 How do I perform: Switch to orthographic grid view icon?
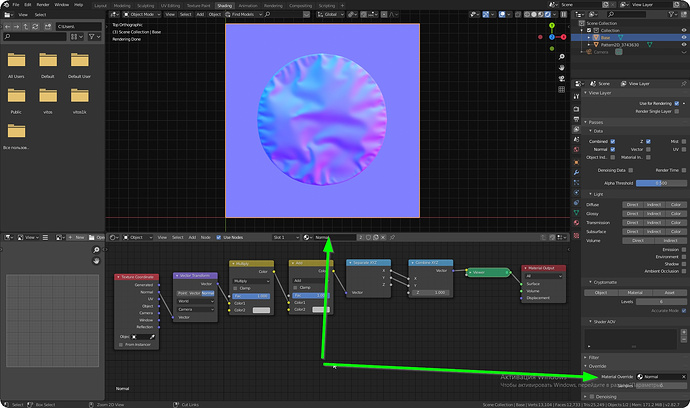tap(562, 89)
